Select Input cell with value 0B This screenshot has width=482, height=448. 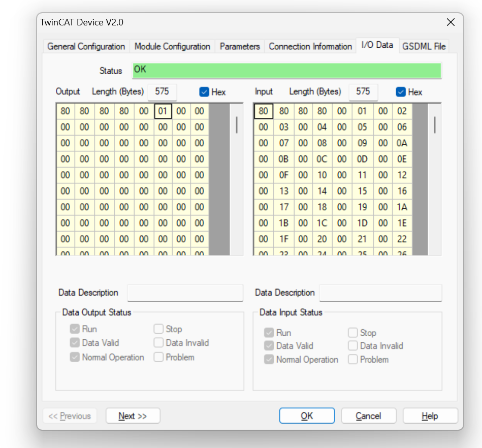point(283,159)
